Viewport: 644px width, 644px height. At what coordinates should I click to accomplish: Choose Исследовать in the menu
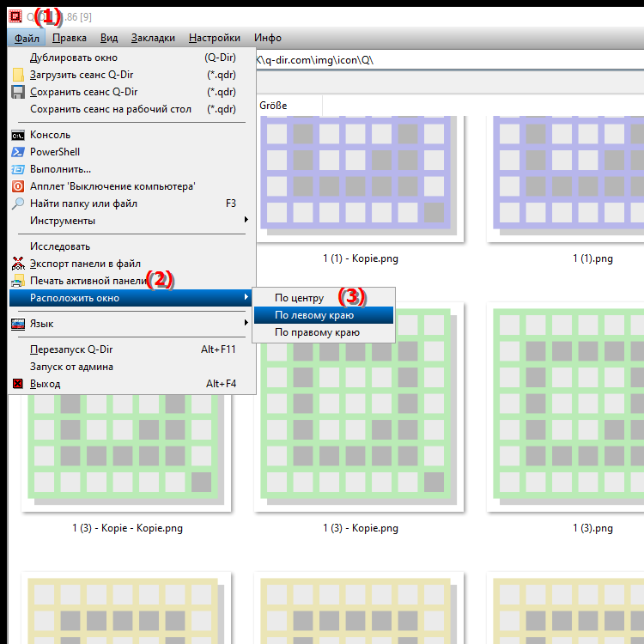coord(131,246)
